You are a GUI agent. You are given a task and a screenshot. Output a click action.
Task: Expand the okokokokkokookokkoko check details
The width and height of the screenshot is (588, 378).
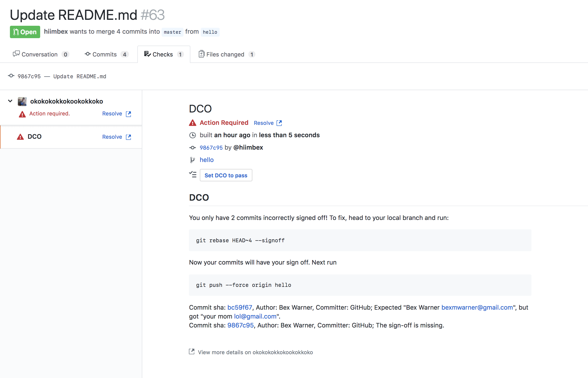pos(9,101)
